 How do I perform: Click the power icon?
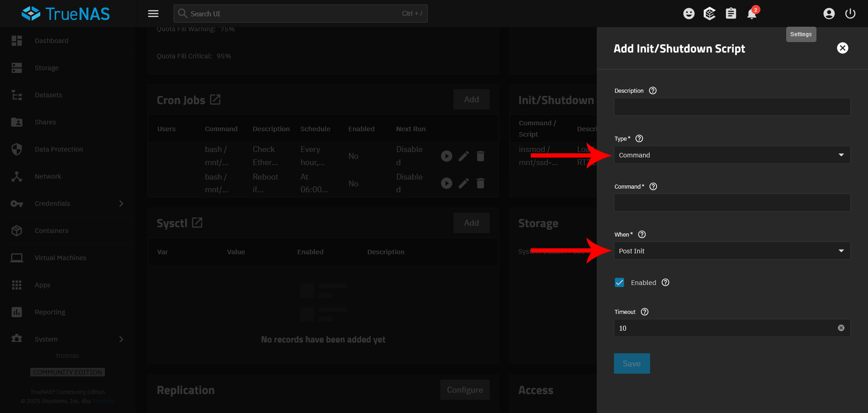point(850,14)
